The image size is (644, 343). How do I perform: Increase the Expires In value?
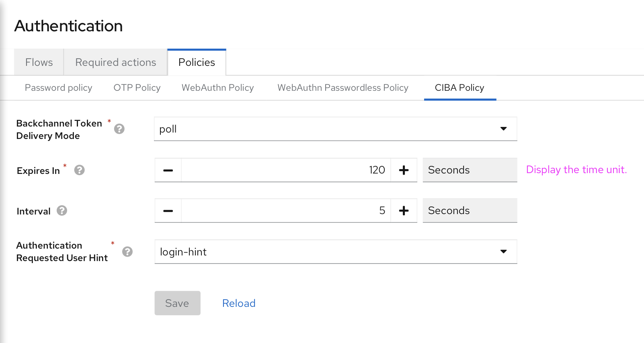(404, 170)
